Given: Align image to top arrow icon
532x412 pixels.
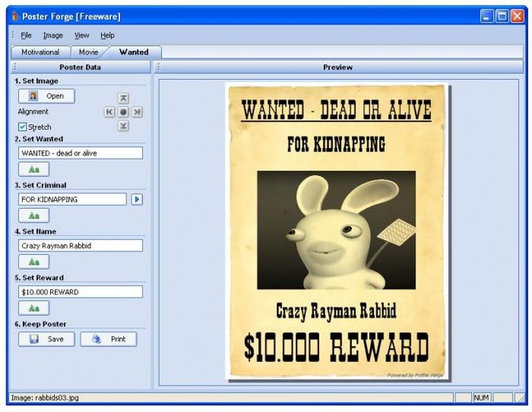Looking at the screenshot, I should pos(123,98).
